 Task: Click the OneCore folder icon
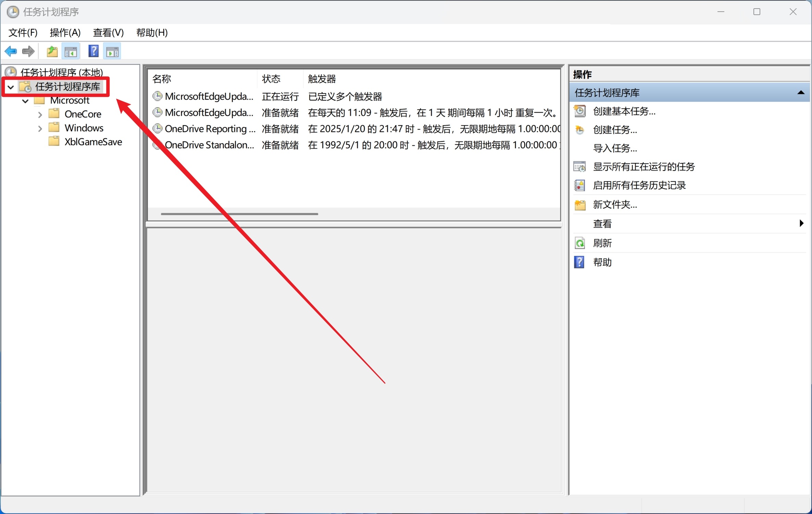(54, 113)
